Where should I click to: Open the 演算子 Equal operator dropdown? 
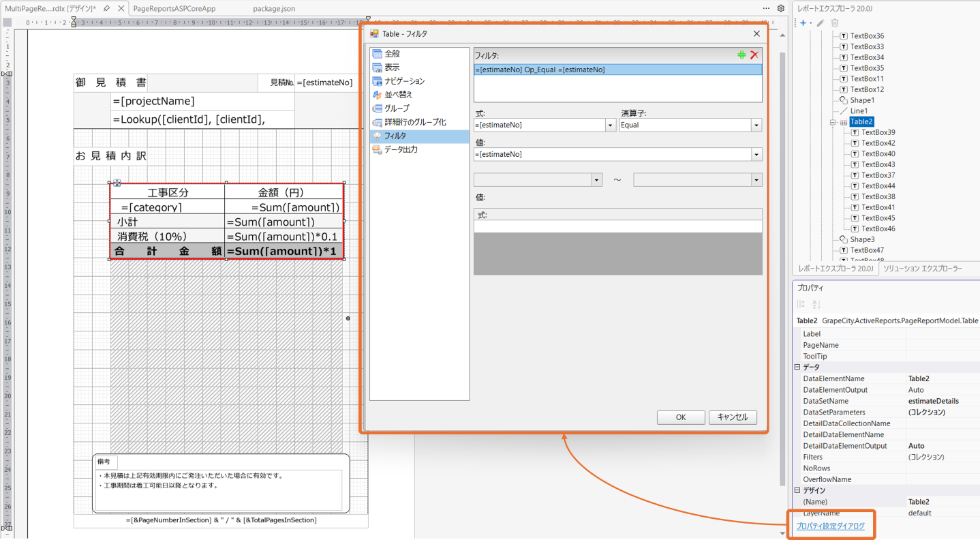click(x=756, y=125)
